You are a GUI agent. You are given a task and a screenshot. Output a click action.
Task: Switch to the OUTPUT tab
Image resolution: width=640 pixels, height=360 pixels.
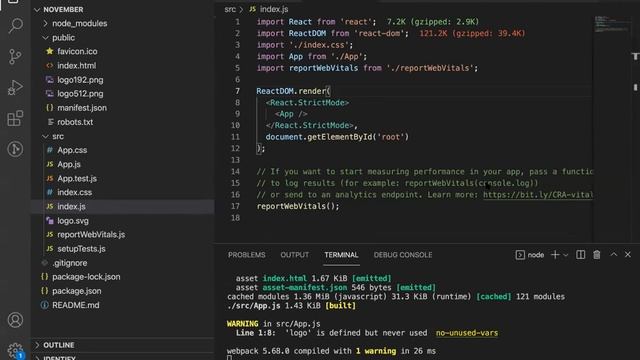tap(294, 255)
